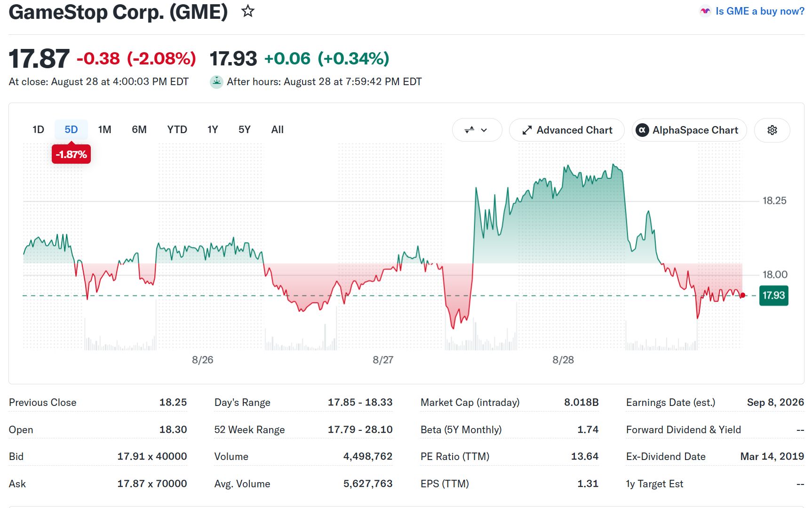Screen dimensions: 812x508
Task: Click the Volume value 4,498,762
Action: point(367,456)
